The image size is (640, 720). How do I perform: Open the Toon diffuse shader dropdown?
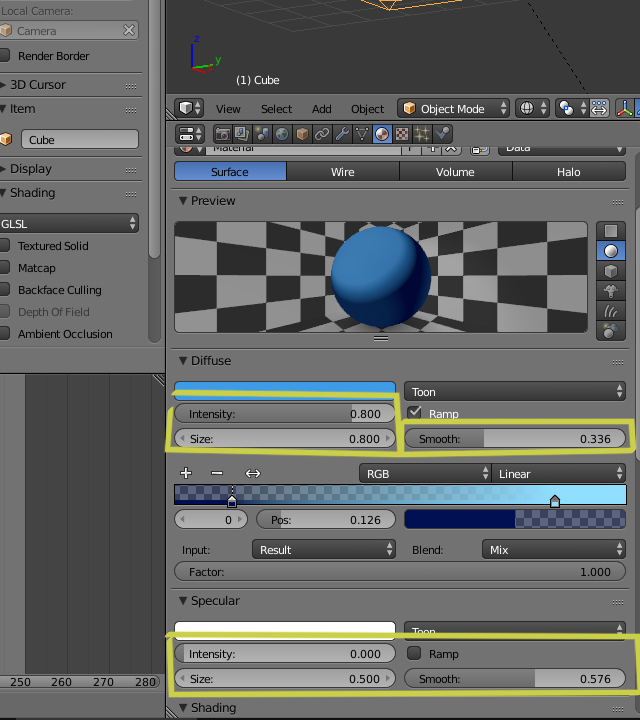[x=516, y=392]
